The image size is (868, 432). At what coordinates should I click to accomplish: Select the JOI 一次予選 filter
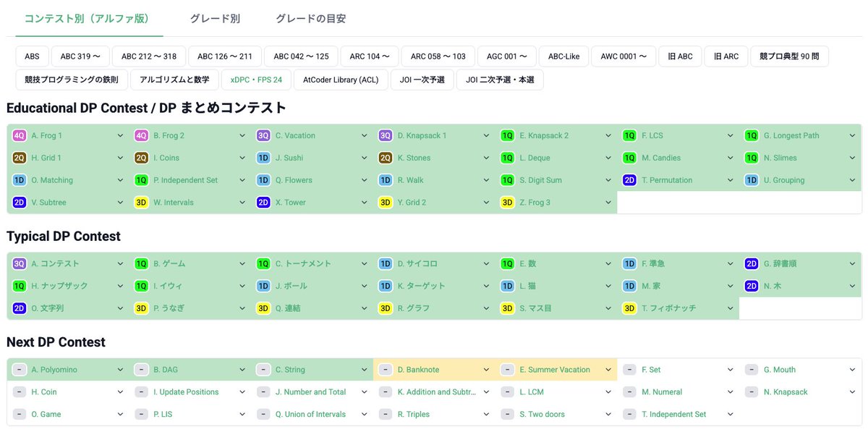coord(422,80)
